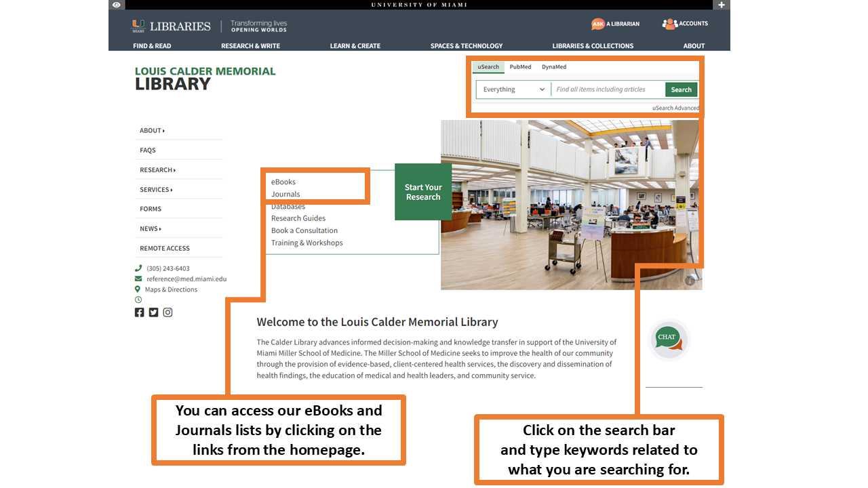Viewport: 868px width, 488px height.
Task: Open the eBooks link
Action: [283, 182]
